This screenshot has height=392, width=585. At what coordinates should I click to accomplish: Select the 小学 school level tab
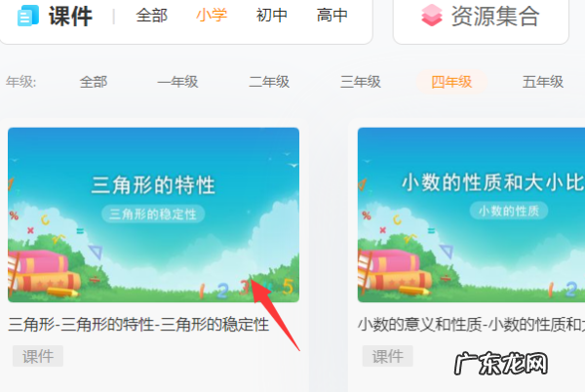(x=212, y=16)
